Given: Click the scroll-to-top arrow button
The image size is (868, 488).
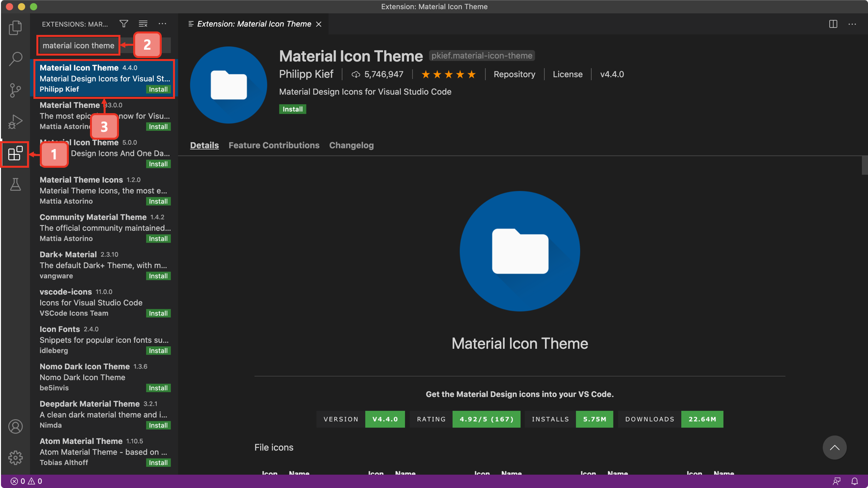Looking at the screenshot, I should click(835, 448).
